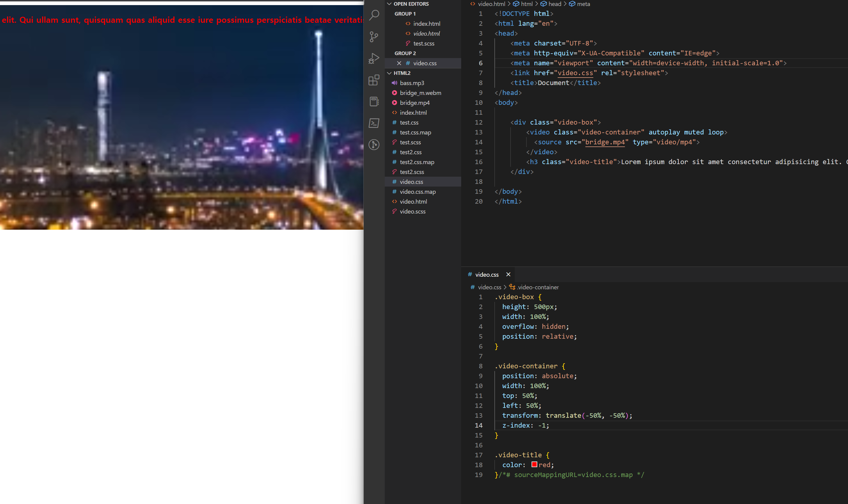Open test.scss in the HTML2 folder
This screenshot has height=504, width=848.
[x=423, y=142]
